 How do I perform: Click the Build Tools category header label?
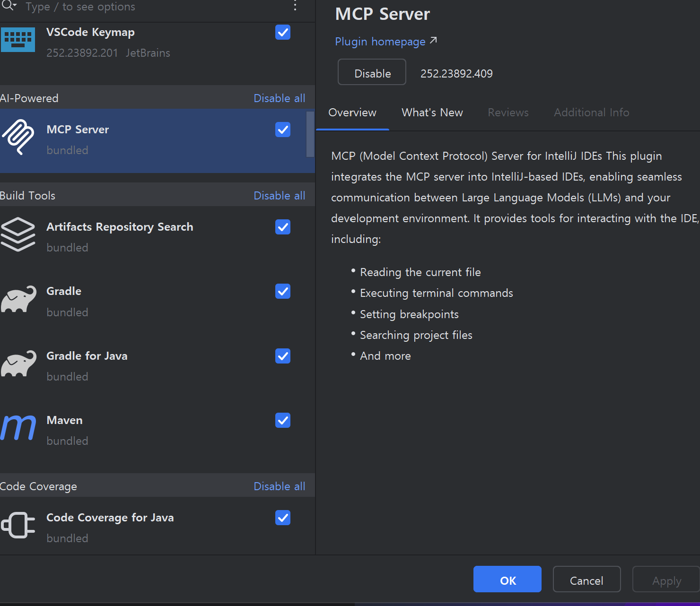[27, 196]
